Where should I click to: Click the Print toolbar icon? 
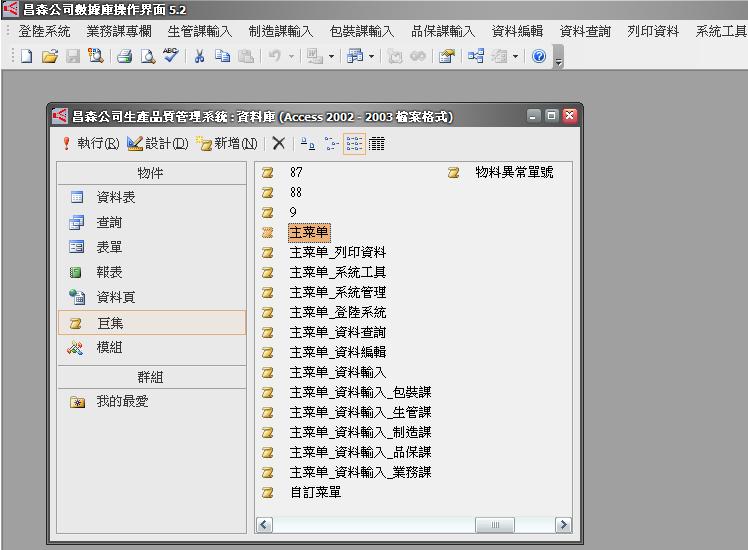click(125, 56)
